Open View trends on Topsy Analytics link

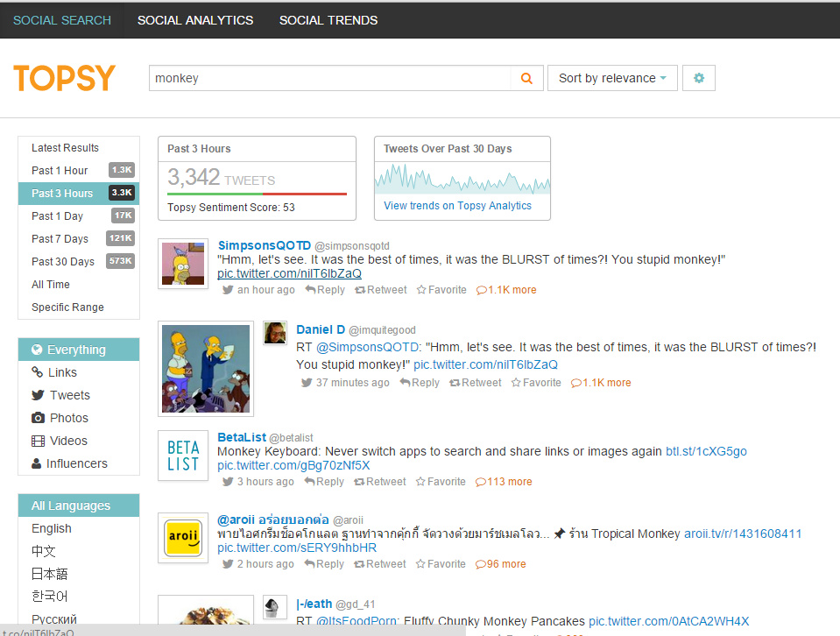tap(457, 206)
